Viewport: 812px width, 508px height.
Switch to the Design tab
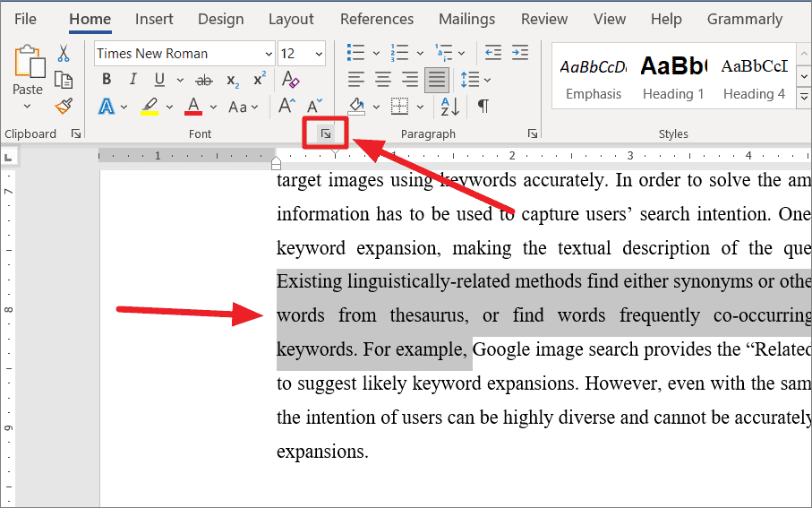point(220,19)
